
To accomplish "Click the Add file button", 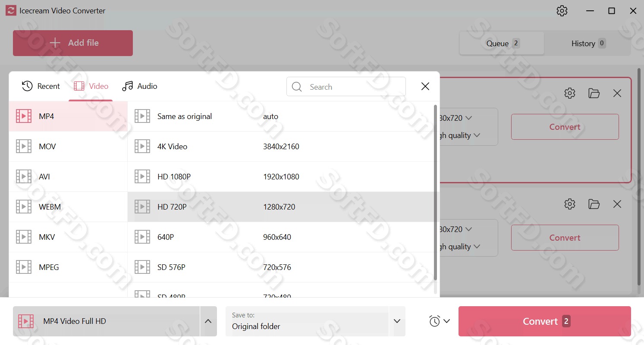I will (x=73, y=43).
